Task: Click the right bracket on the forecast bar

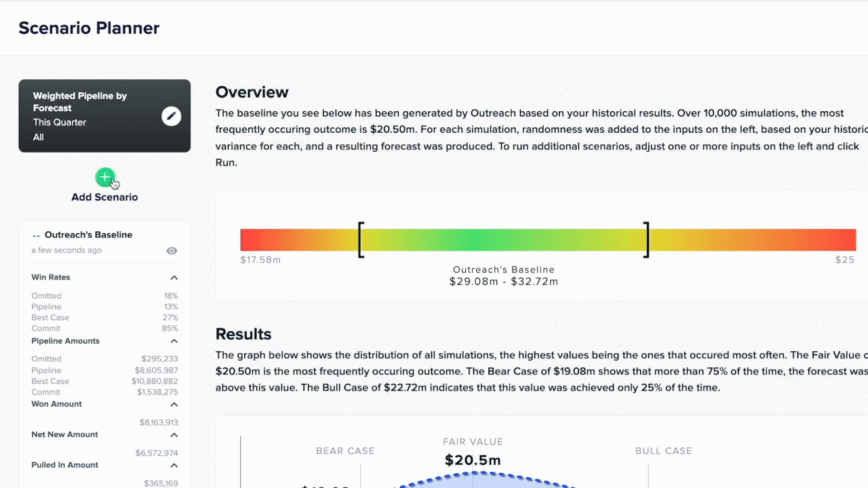Action: [647, 240]
